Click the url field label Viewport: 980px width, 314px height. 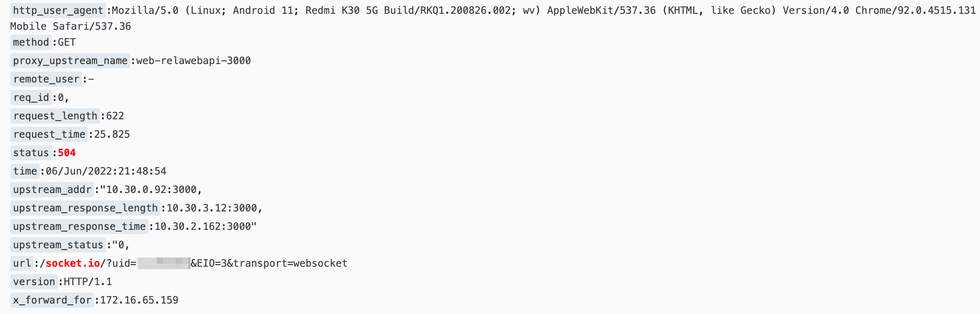pos(22,263)
